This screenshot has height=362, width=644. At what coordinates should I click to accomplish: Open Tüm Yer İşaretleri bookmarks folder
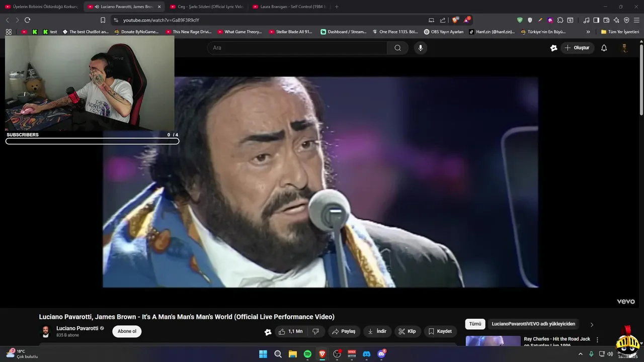coord(620,32)
